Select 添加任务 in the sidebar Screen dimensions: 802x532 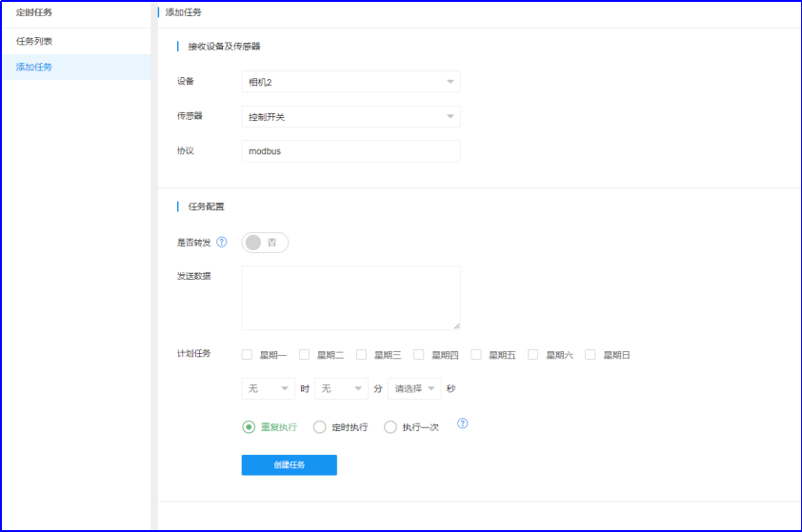34,68
